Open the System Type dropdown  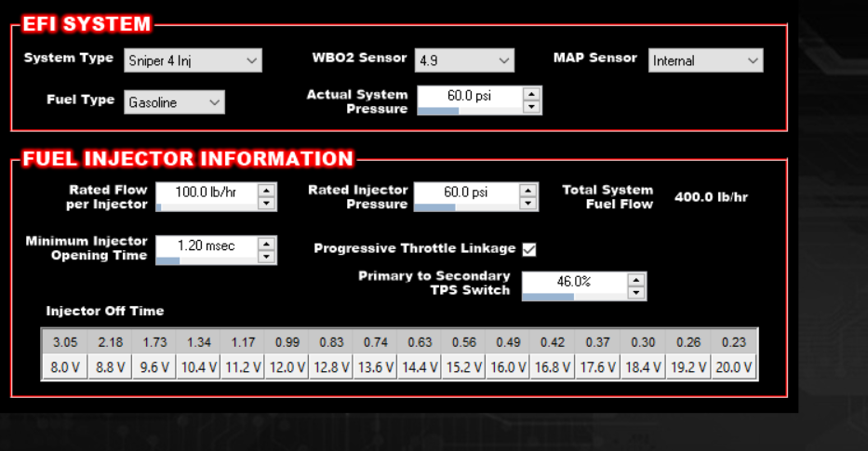(194, 61)
